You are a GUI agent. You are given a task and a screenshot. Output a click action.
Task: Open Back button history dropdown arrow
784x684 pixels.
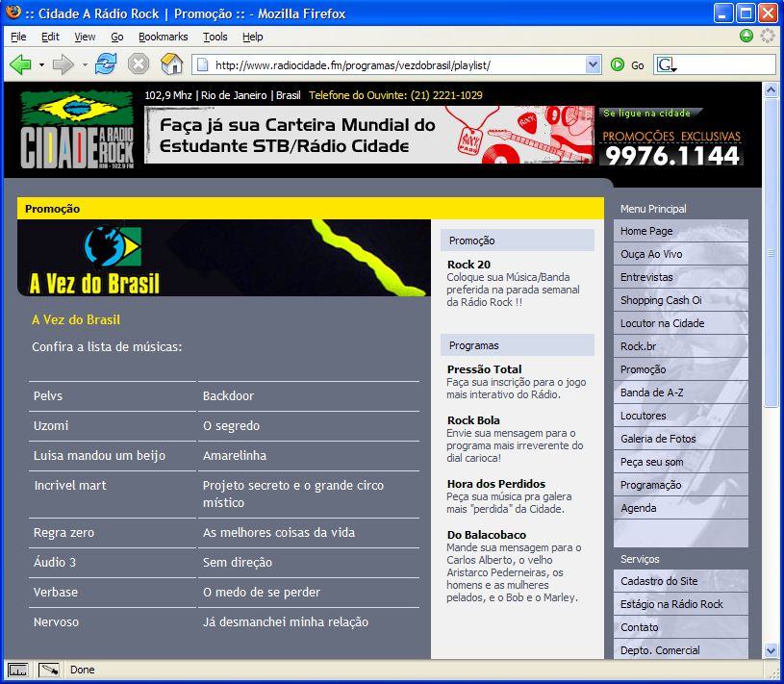pyautogui.click(x=41, y=65)
